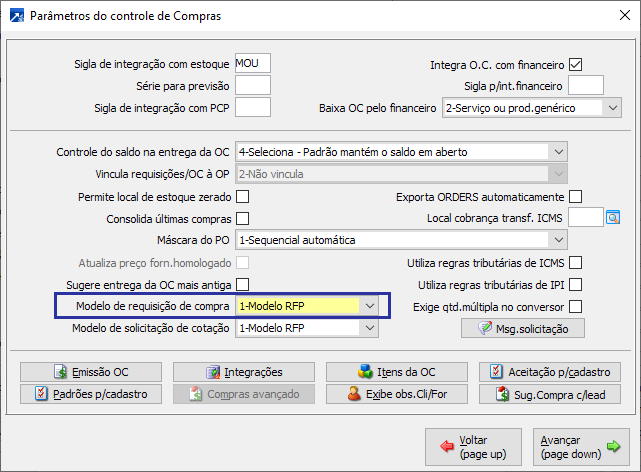Open Aceitação p/cadastro button

(x=550, y=372)
